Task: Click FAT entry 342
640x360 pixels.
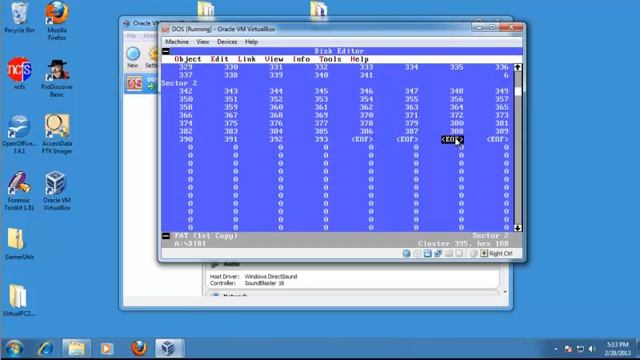Action: pyautogui.click(x=186, y=91)
